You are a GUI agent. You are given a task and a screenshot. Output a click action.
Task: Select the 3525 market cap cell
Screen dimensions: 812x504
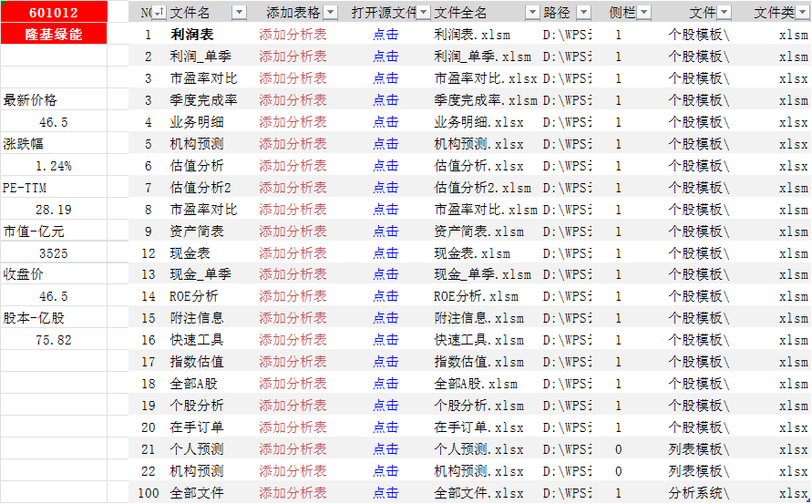54,253
